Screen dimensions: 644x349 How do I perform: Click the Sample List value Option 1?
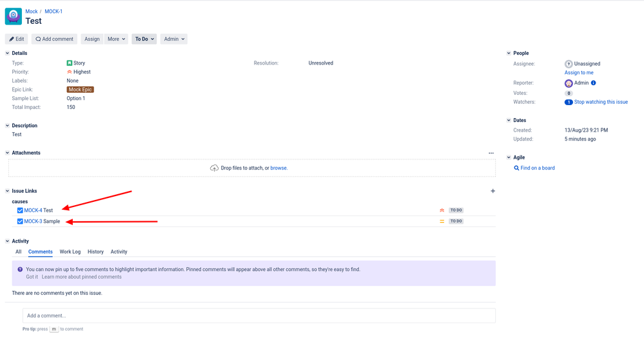[75, 99]
